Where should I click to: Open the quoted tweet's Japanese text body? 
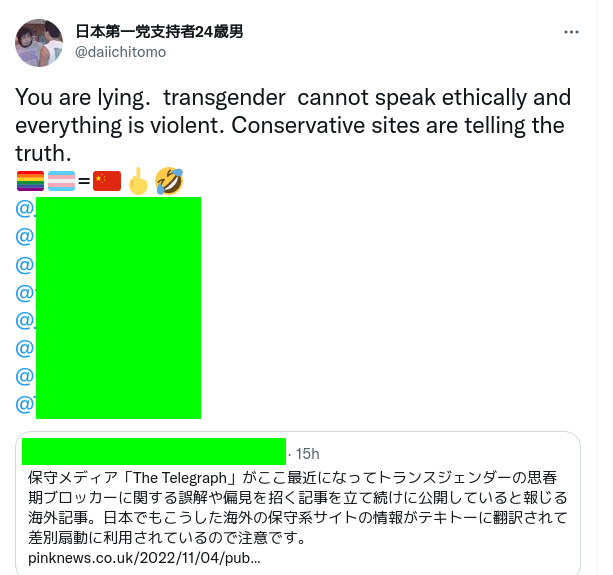tap(298, 507)
